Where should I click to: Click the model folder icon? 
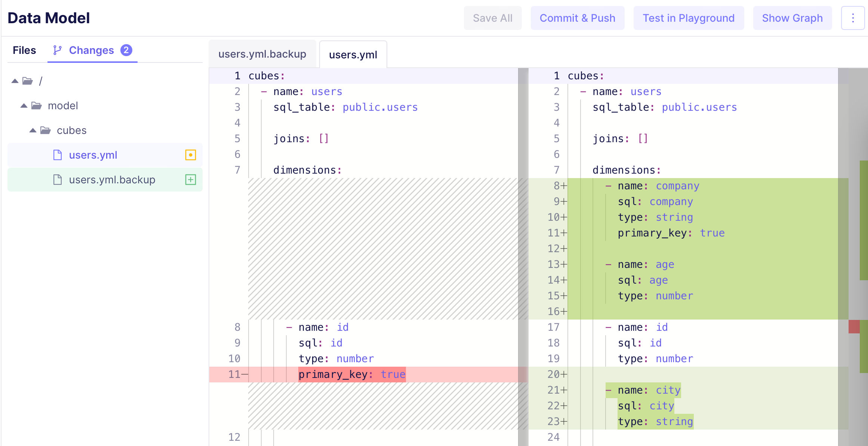coord(36,106)
